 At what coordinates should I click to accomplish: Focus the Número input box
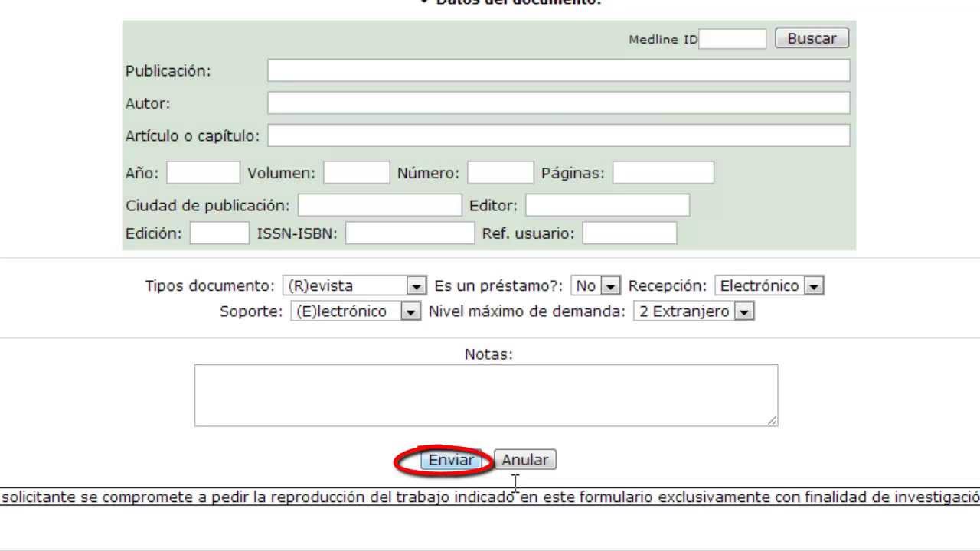[x=500, y=173]
